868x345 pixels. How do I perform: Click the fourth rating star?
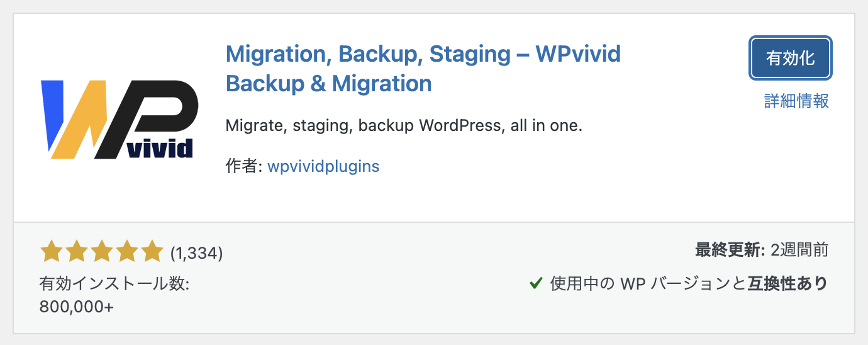tap(127, 252)
